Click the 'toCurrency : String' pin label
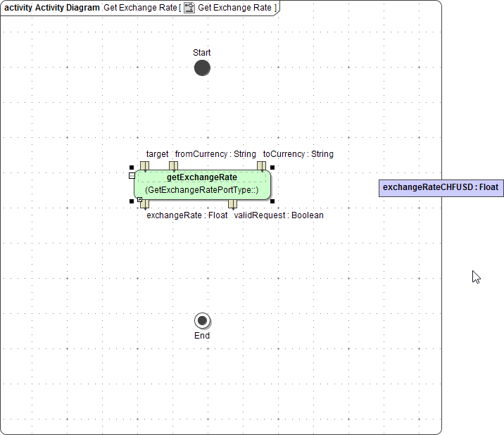 click(298, 154)
